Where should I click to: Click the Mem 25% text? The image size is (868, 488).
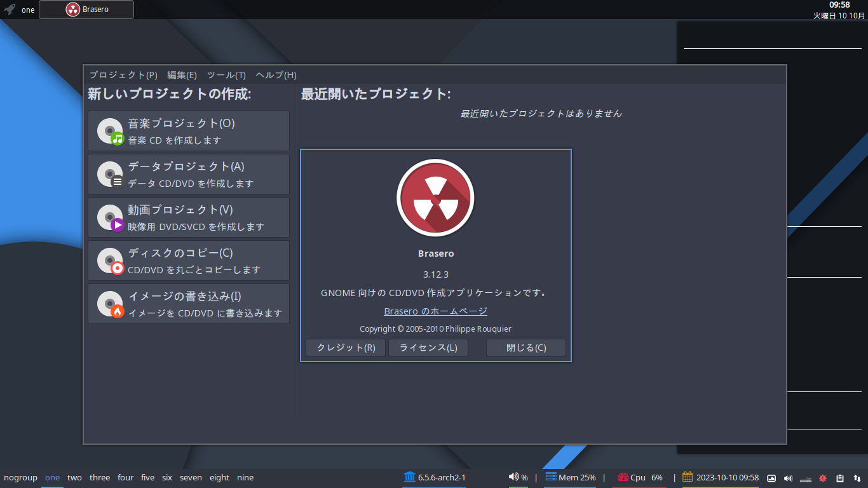(577, 477)
